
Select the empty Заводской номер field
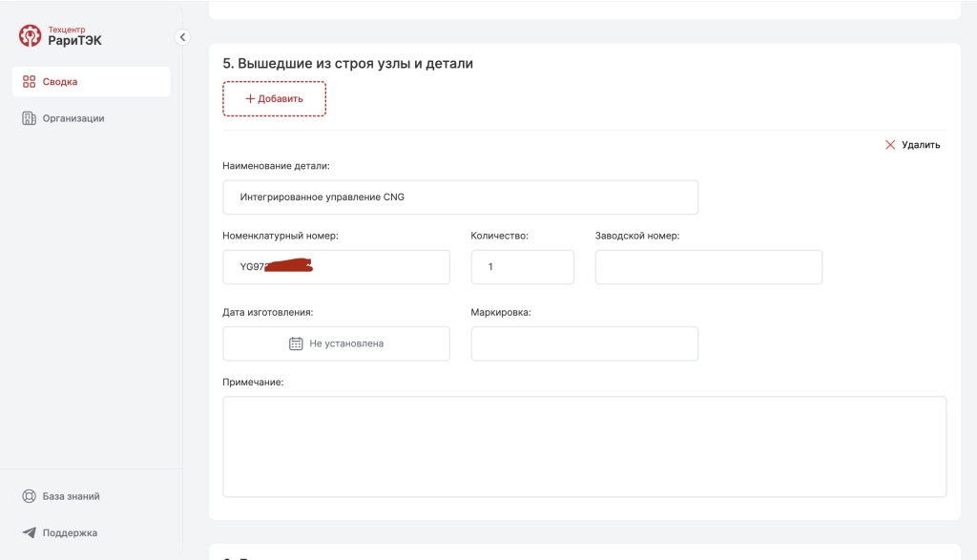click(x=708, y=266)
